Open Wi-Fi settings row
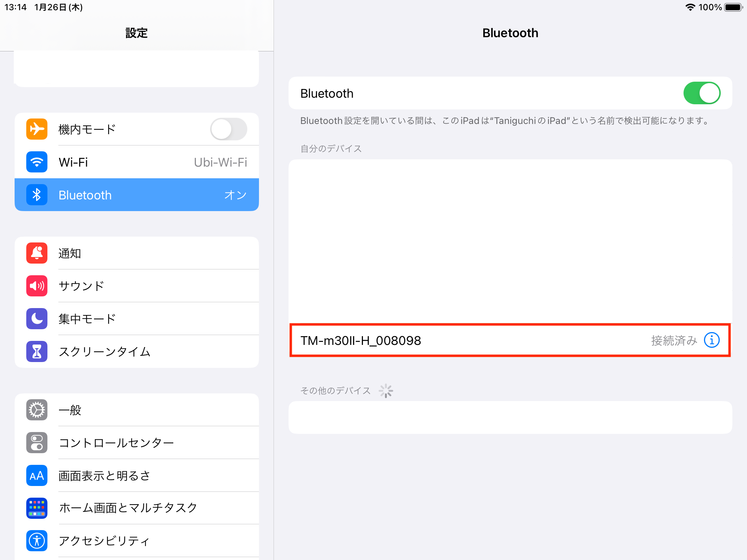Viewport: 747px width, 560px height. pyautogui.click(x=137, y=162)
